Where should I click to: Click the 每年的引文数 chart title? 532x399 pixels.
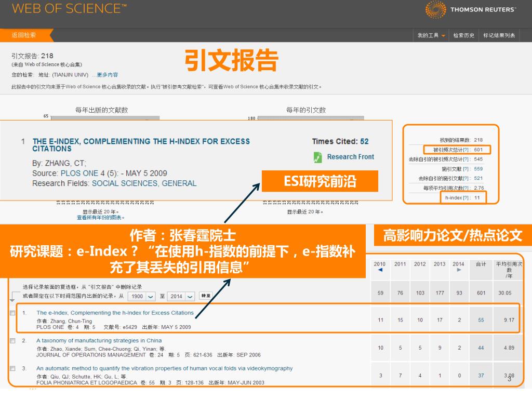tap(305, 110)
